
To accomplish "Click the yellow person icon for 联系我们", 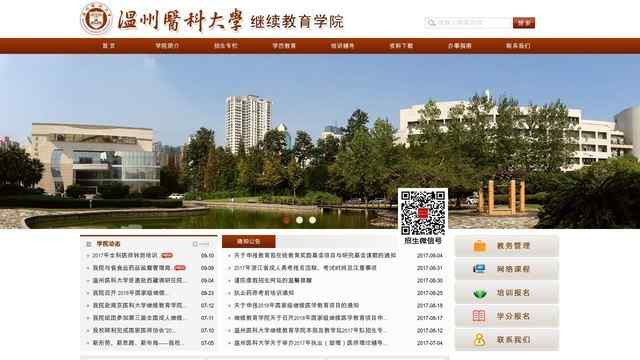I will click(480, 340).
